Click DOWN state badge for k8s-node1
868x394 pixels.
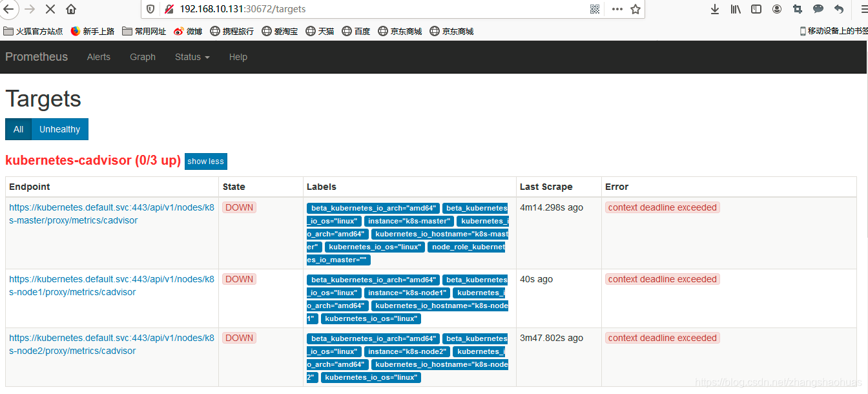pos(239,279)
